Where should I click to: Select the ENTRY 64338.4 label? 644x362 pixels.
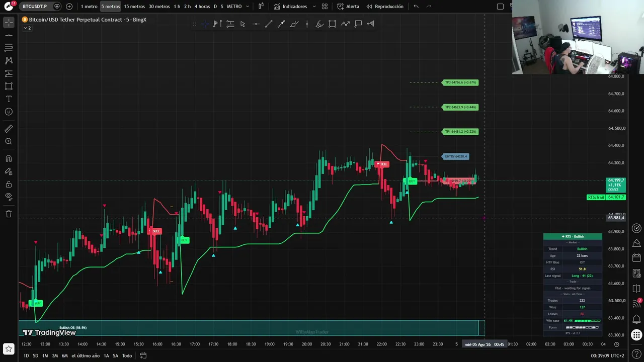(456, 156)
